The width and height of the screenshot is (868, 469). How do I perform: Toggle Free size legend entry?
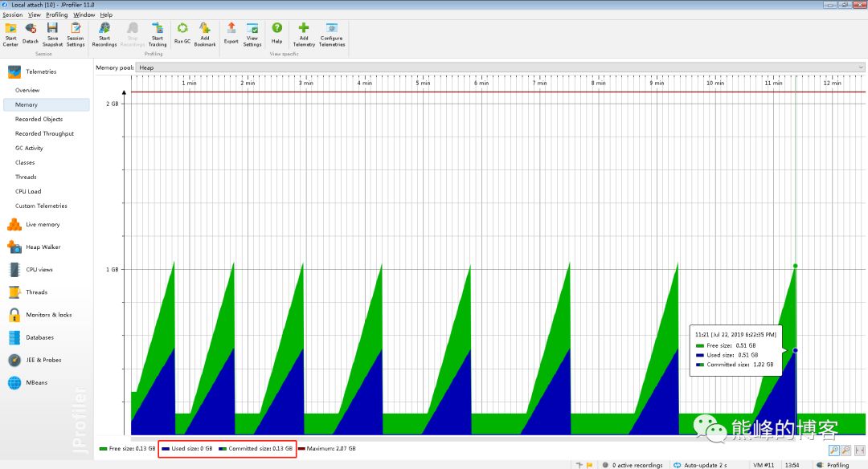pos(127,449)
